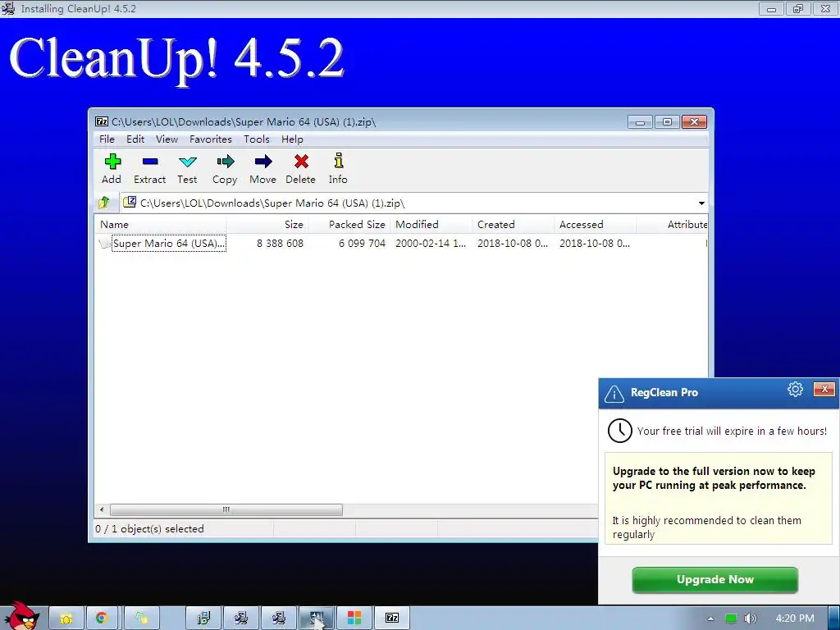The height and width of the screenshot is (630, 840).
Task: Click RegClean Pro warning triangle icon
Action: [x=614, y=394]
